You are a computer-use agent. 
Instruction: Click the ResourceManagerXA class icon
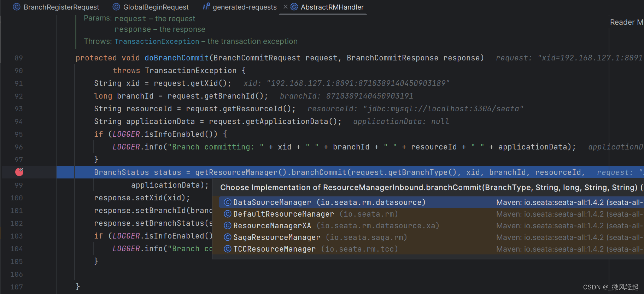pyautogui.click(x=228, y=225)
